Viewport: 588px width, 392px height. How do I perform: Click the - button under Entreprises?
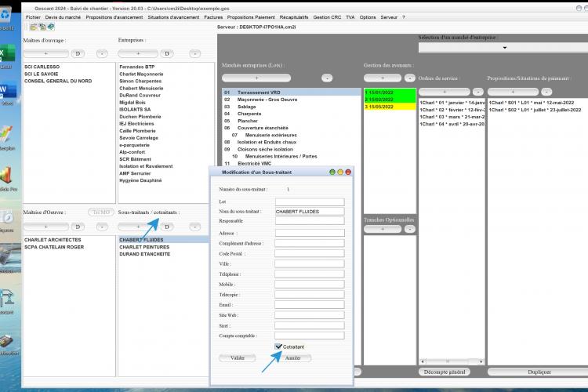[x=194, y=53]
